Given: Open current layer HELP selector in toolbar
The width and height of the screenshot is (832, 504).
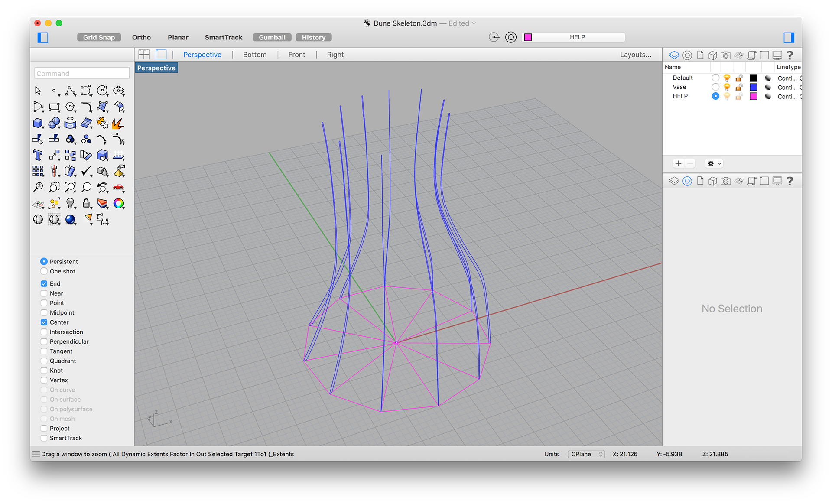Looking at the screenshot, I should click(574, 37).
